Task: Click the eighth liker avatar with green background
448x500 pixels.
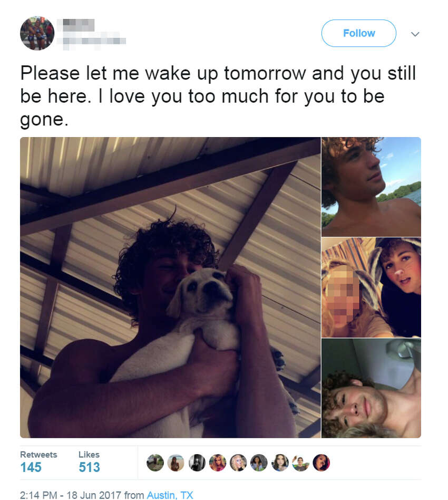Action: (x=300, y=463)
